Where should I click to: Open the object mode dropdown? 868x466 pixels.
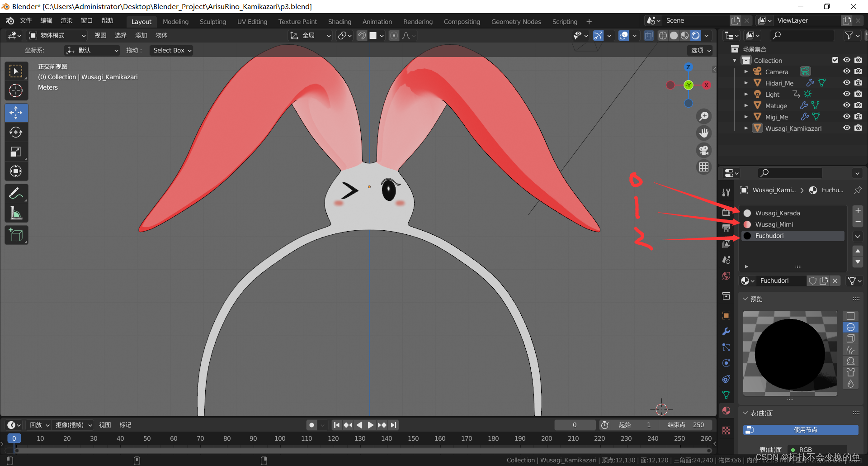coord(57,35)
